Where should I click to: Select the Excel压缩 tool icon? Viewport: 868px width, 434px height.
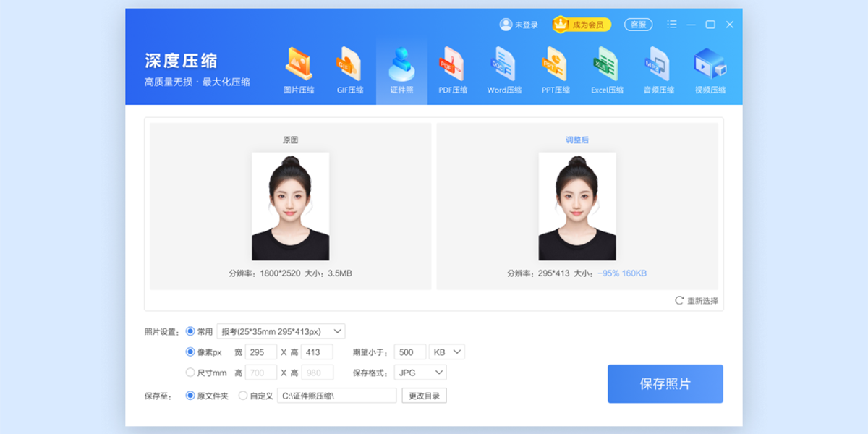point(607,71)
